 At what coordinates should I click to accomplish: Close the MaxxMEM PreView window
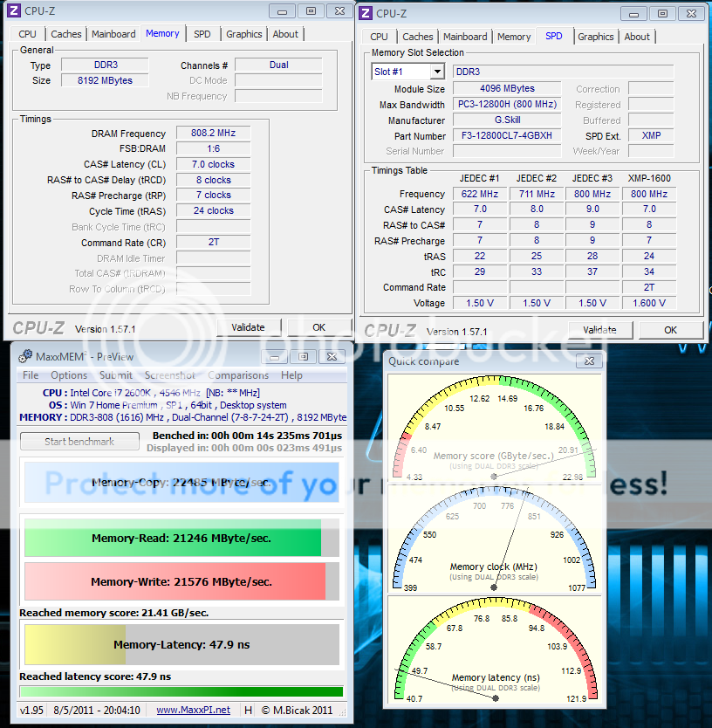[332, 357]
